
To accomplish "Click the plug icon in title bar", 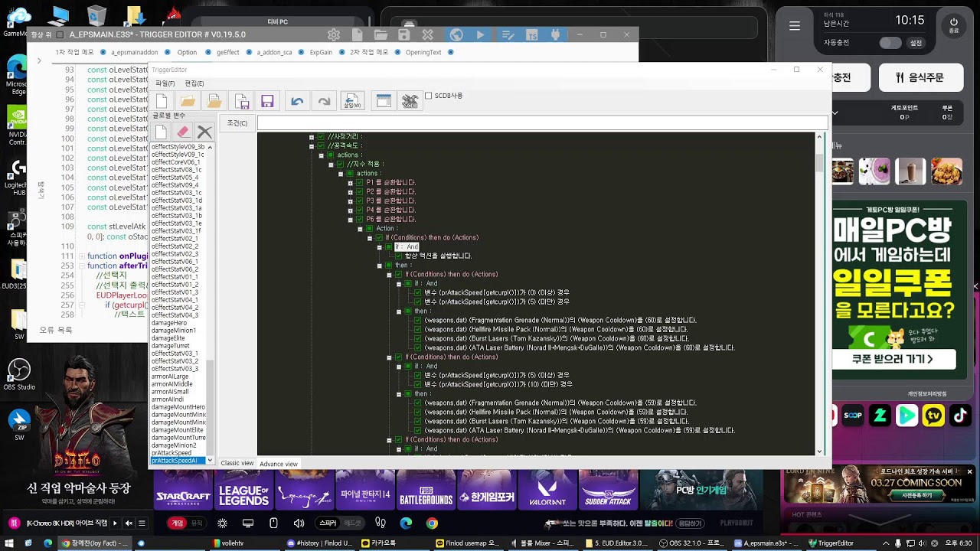I will (x=556, y=34).
